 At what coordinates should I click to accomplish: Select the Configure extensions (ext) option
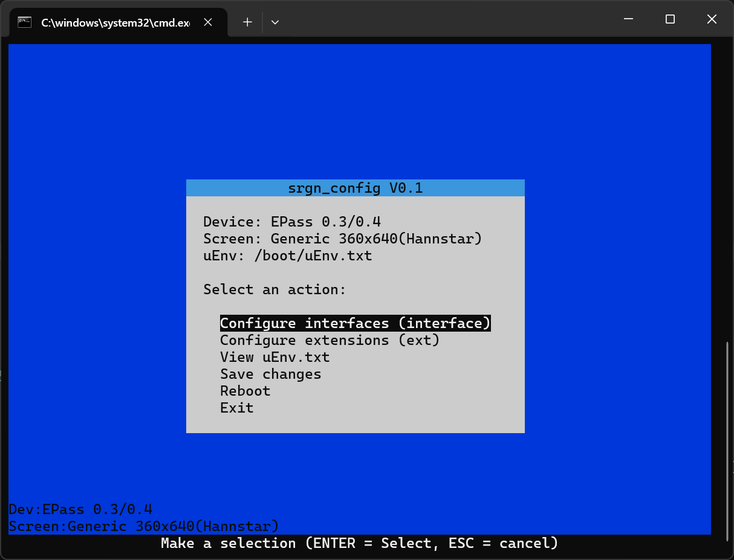[x=328, y=340]
